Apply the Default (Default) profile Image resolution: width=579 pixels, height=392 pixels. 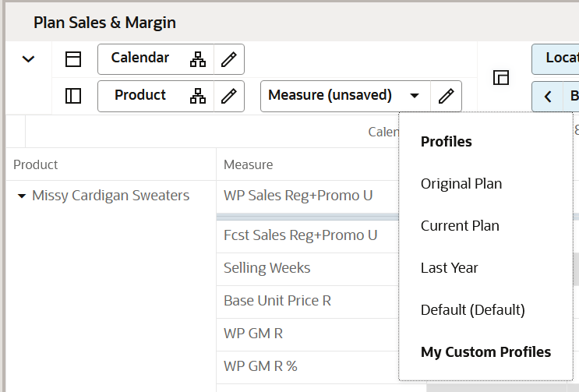473,310
